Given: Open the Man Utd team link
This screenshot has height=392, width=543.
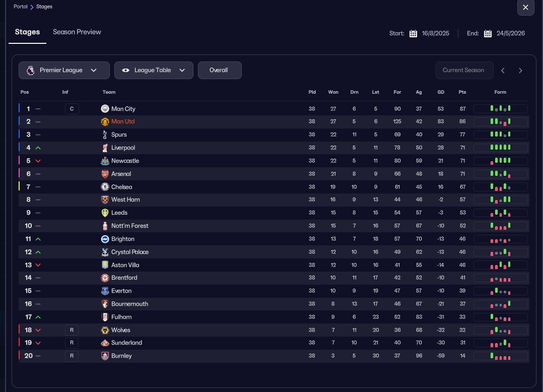Looking at the screenshot, I should pyautogui.click(x=123, y=122).
